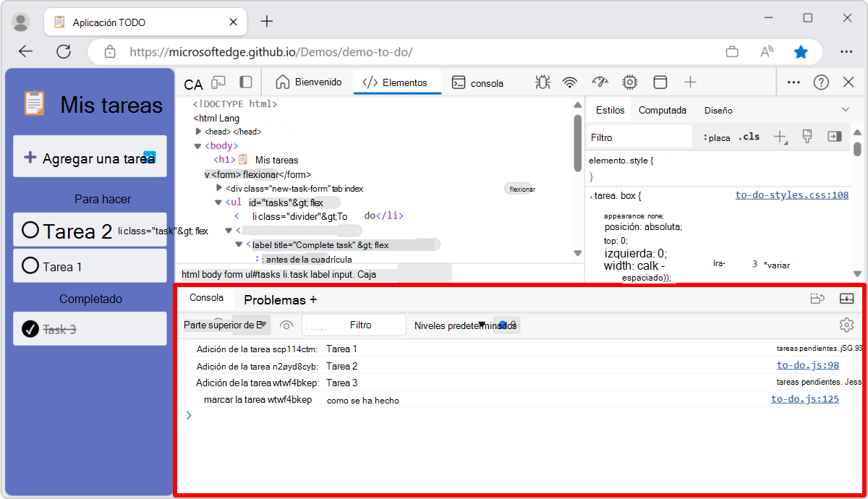Screen dimensions: 868x499
Task: Open the inspect element picker (CA) tool
Action: click(x=193, y=84)
